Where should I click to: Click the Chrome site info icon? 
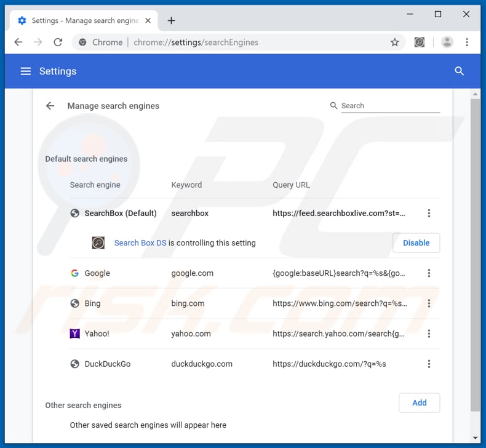[x=82, y=42]
